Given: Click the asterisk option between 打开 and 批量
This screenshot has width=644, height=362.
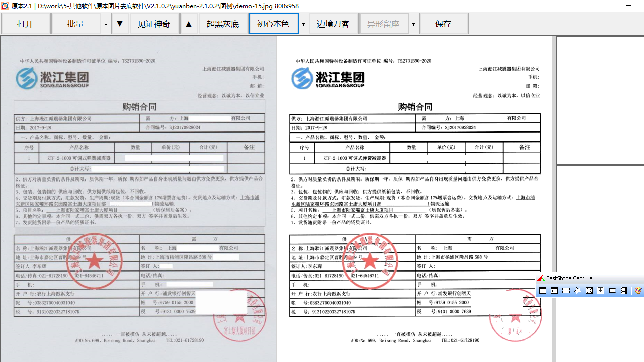Looking at the screenshot, I should click(x=106, y=23).
